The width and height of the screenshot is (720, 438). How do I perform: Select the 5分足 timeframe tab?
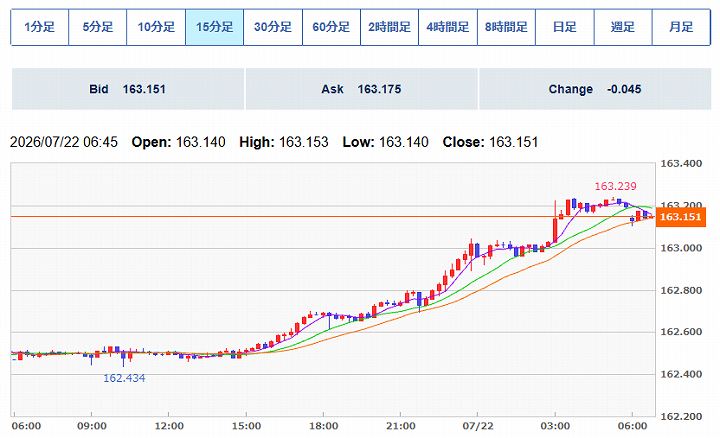click(x=98, y=27)
